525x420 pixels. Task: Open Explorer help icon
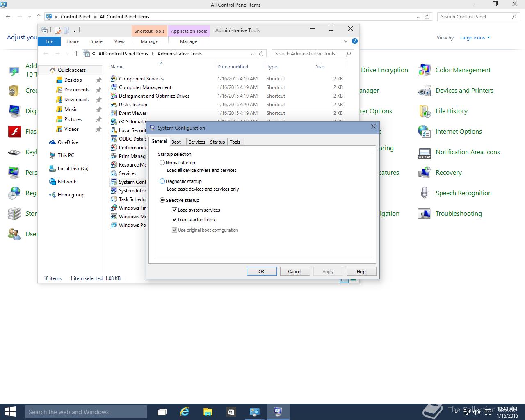(355, 41)
